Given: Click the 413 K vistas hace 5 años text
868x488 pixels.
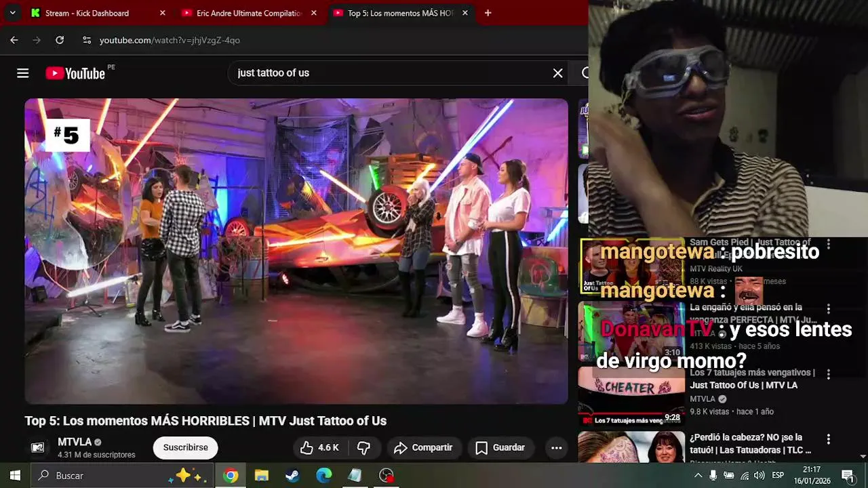Looking at the screenshot, I should (x=734, y=346).
